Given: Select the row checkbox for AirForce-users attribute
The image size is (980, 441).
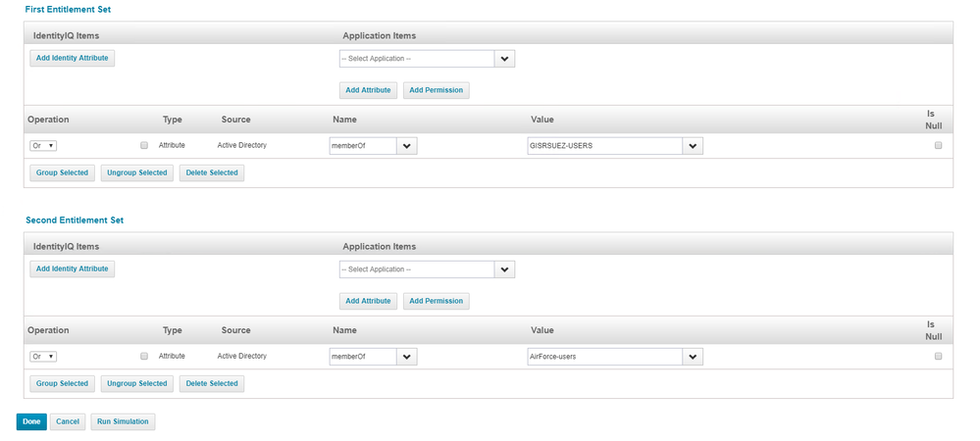Looking at the screenshot, I should (144, 356).
